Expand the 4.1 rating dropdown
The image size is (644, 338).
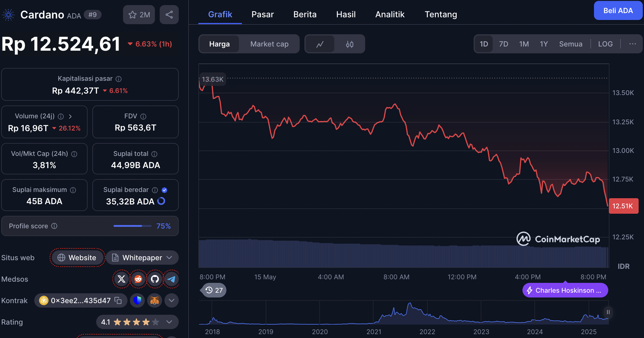tap(169, 322)
